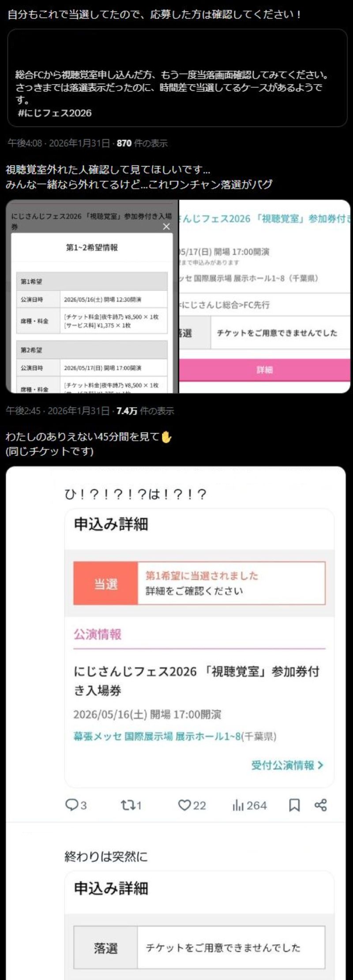Expand the 受付公演情報 chevron arrow

pos(321,765)
